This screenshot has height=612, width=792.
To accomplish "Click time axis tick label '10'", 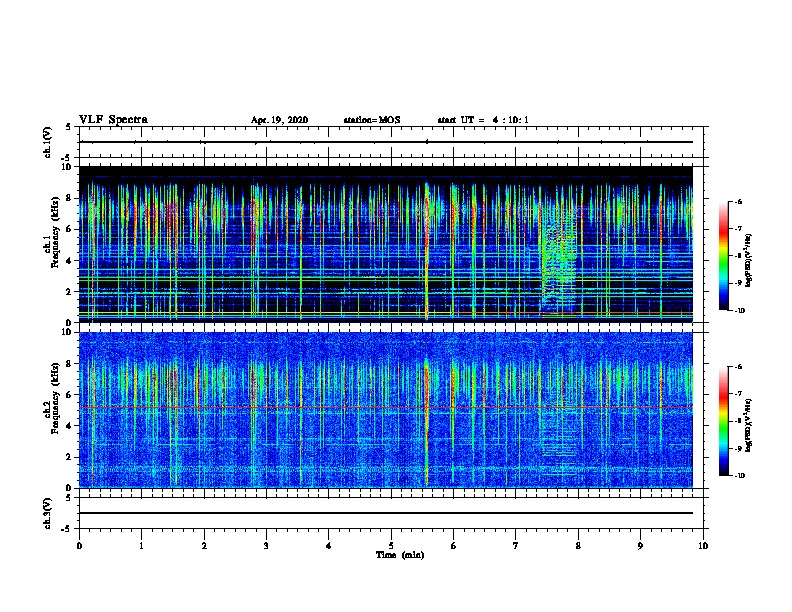I will [x=703, y=545].
